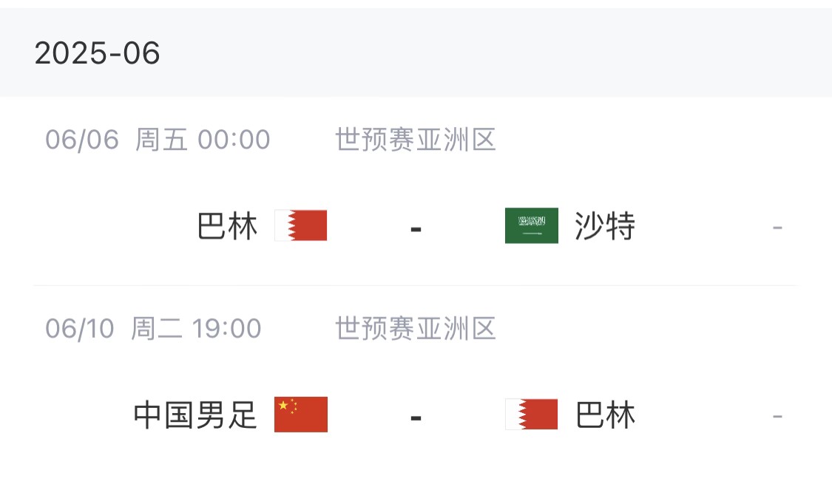Image resolution: width=832 pixels, height=504 pixels.
Task: Click the Saudi Arabia green flag
Action: pos(531,225)
